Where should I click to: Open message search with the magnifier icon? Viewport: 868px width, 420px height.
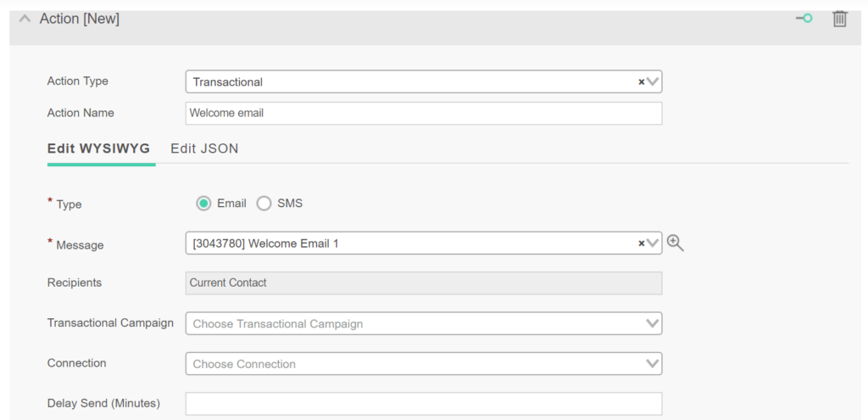pos(676,243)
